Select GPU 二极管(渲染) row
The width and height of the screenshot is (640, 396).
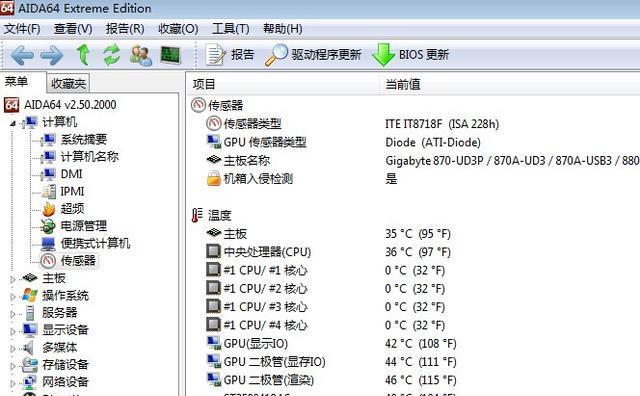pos(414,380)
